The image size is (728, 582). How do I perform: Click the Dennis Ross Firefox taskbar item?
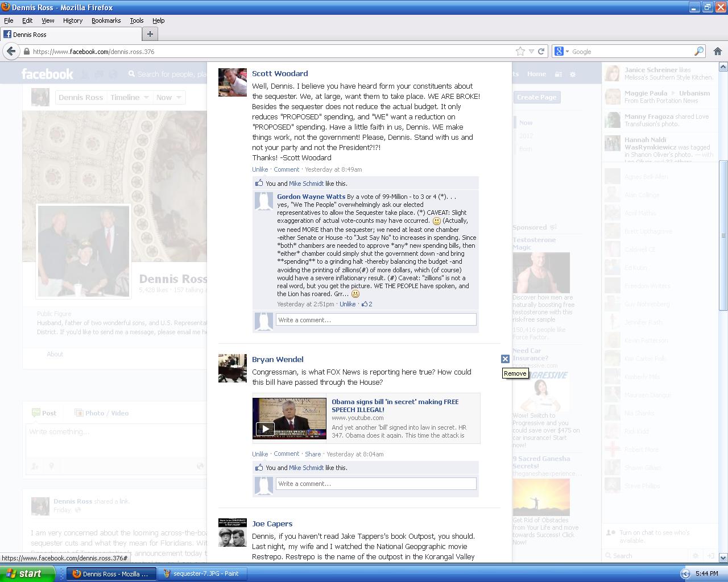111,573
